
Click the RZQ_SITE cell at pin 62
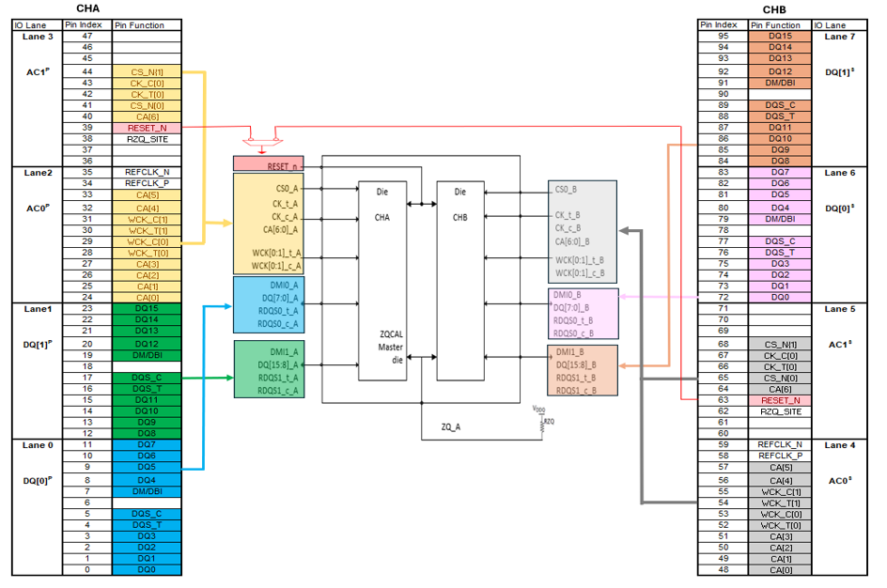tap(780, 411)
